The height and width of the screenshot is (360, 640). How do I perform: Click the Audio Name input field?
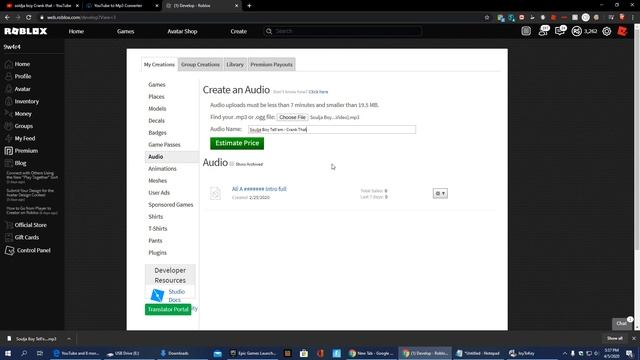pos(332,129)
